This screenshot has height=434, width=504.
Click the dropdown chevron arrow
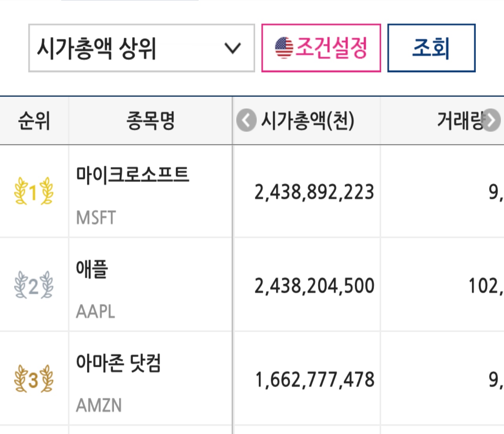click(232, 48)
